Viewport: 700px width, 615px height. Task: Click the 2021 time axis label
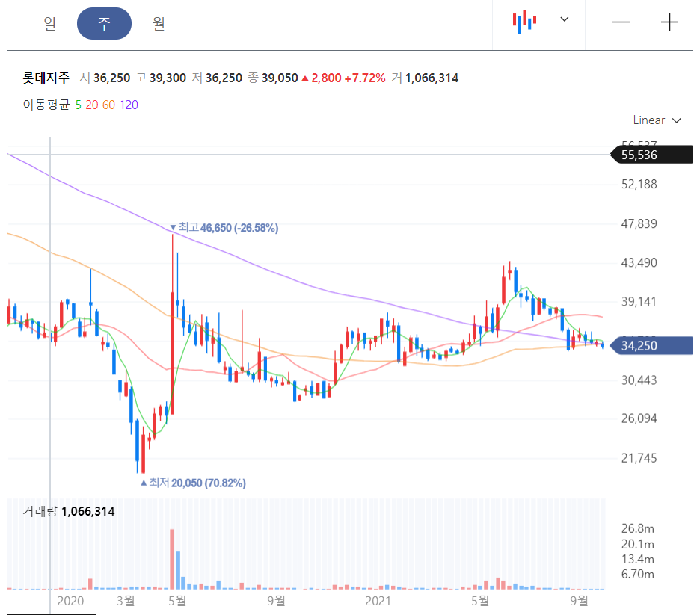378,601
